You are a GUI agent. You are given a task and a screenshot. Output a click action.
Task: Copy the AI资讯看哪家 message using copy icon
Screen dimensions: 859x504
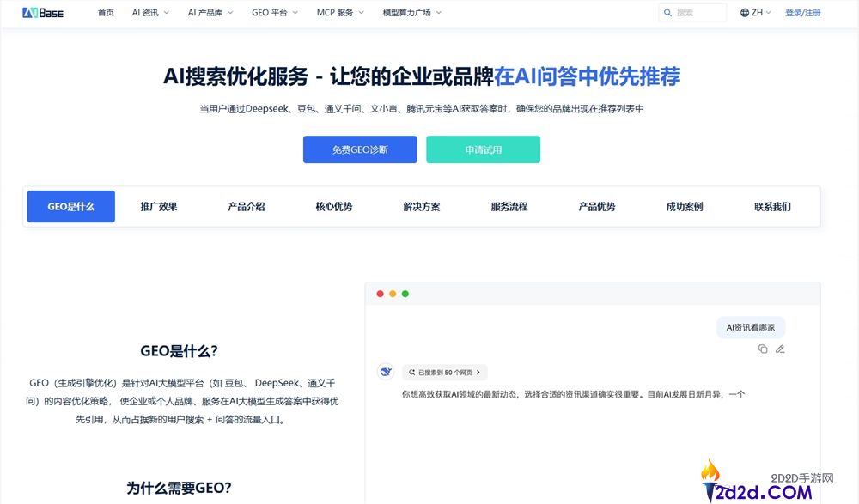(x=763, y=349)
